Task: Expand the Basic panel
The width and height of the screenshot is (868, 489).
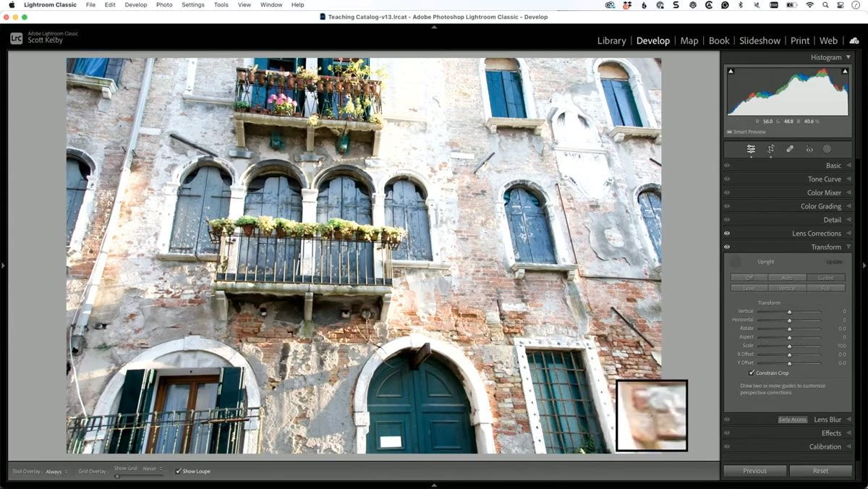Action: click(848, 166)
